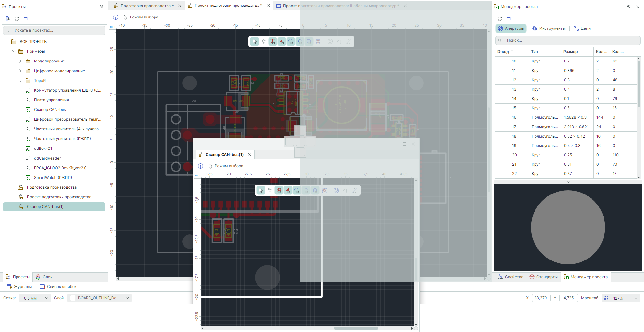Click the aperture table vertical scrollbar
644x332 pixels.
[638, 84]
